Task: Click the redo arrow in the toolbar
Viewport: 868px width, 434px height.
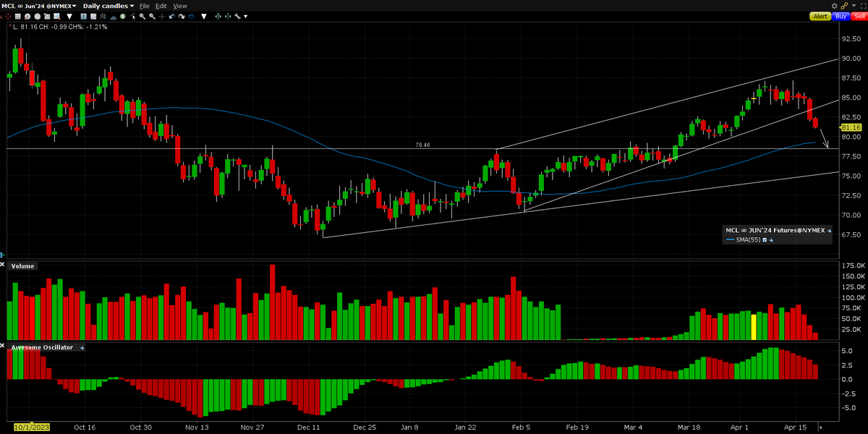Action: [x=182, y=16]
